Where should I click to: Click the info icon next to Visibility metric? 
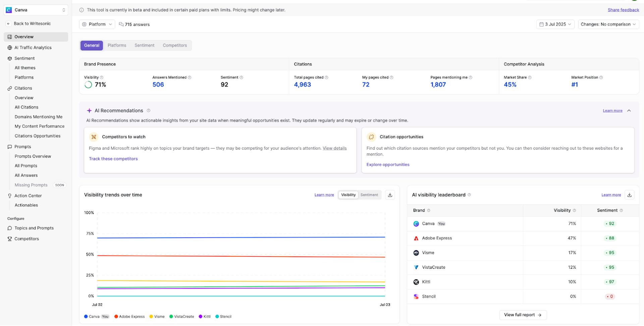point(102,77)
